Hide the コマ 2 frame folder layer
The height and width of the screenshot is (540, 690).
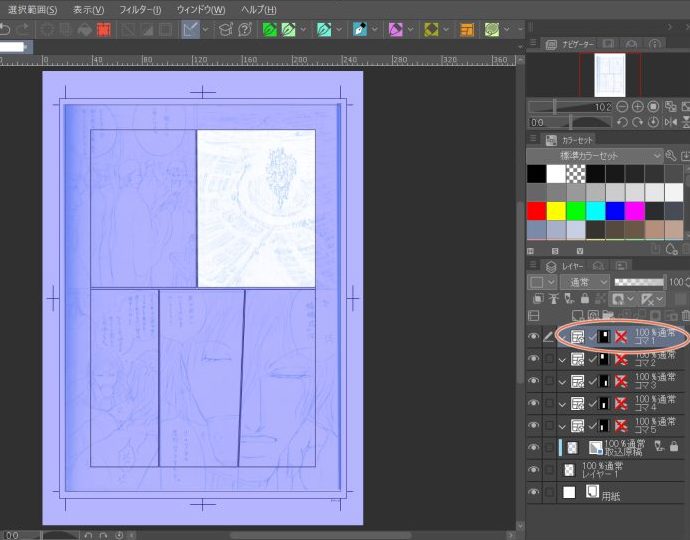click(534, 360)
